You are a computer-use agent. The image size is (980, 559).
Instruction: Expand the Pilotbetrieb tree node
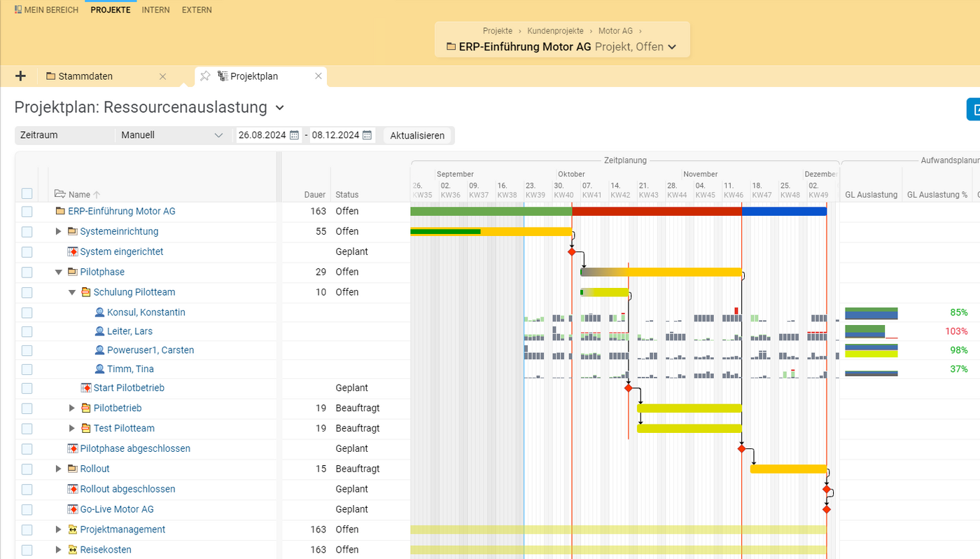pos(72,408)
